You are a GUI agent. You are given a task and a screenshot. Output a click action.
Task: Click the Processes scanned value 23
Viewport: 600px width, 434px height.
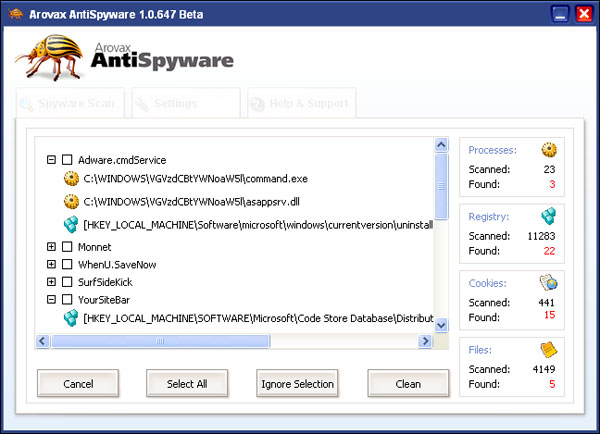pyautogui.click(x=549, y=169)
